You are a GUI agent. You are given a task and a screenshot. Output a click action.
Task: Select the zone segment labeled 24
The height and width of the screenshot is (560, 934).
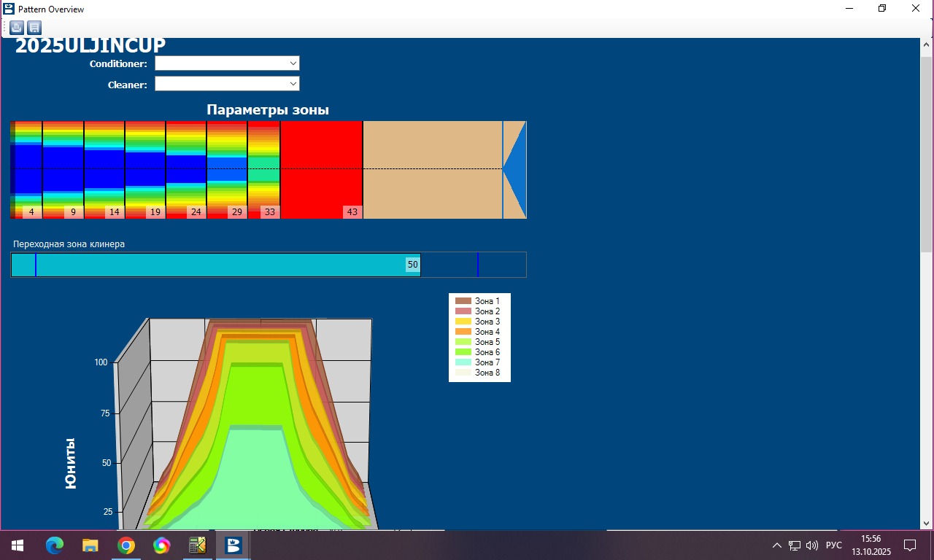click(186, 169)
